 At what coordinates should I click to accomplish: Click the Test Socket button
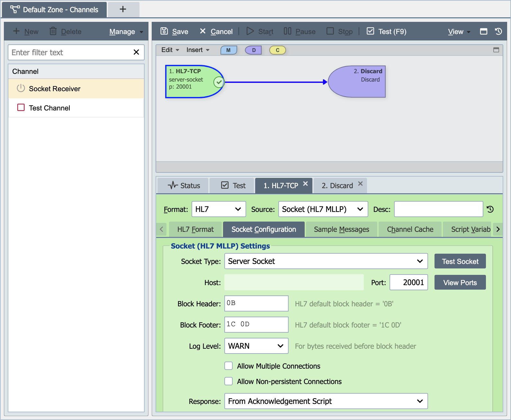coord(460,261)
